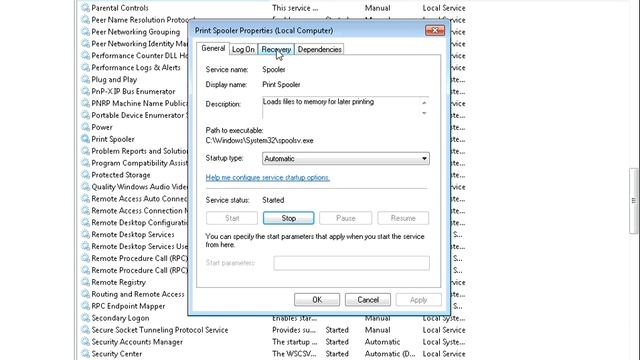Open the Dependencies tab
Viewport: 640px width, 360px height.
point(319,49)
